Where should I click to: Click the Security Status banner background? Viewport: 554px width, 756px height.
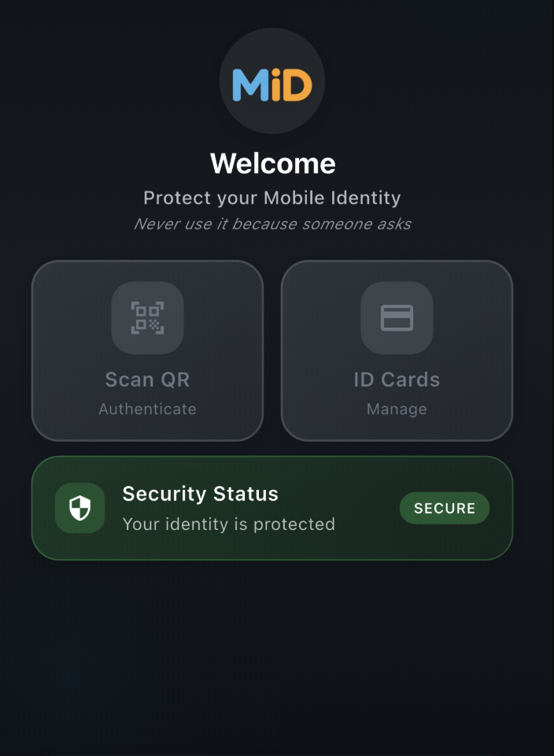(x=362, y=543)
